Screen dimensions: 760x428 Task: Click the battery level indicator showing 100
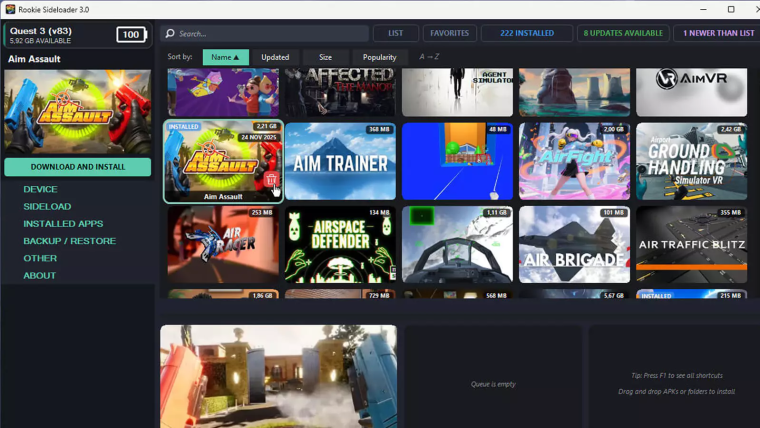click(x=131, y=35)
